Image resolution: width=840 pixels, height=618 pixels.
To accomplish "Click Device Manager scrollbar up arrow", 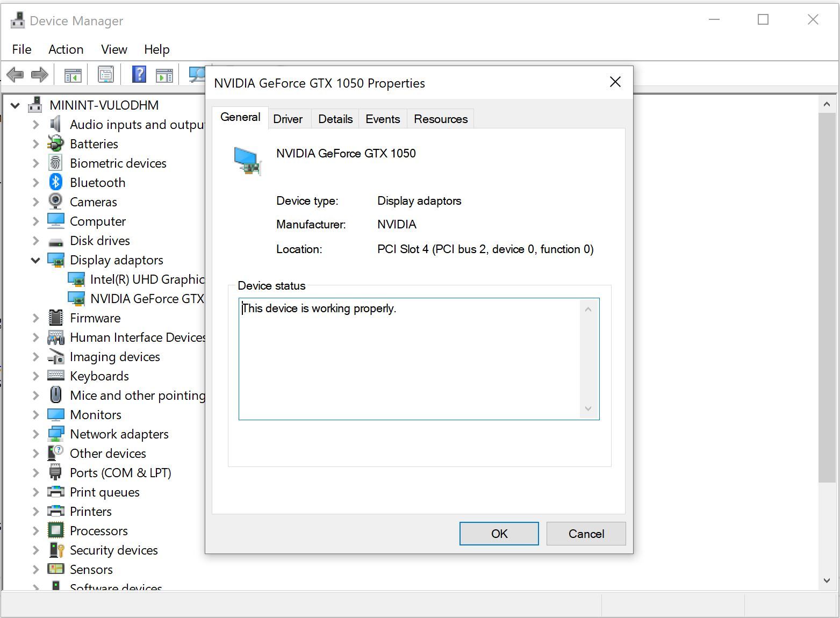I will pos(827,104).
